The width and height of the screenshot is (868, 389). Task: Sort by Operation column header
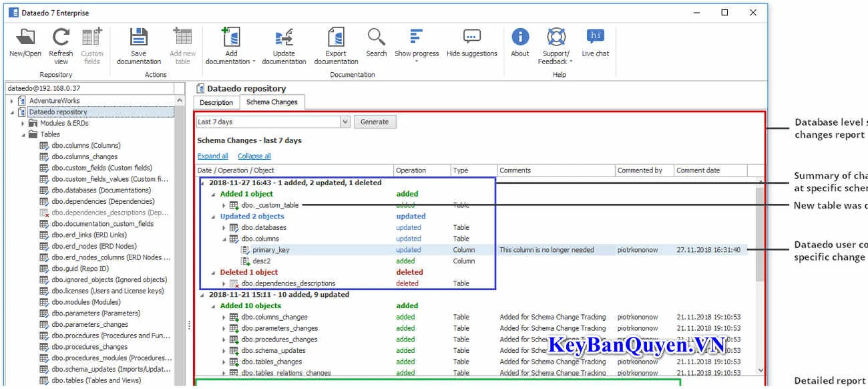click(x=422, y=170)
